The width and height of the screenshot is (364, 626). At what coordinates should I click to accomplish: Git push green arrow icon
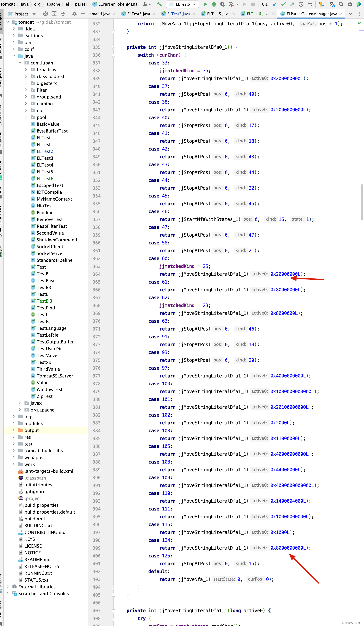click(292, 4)
